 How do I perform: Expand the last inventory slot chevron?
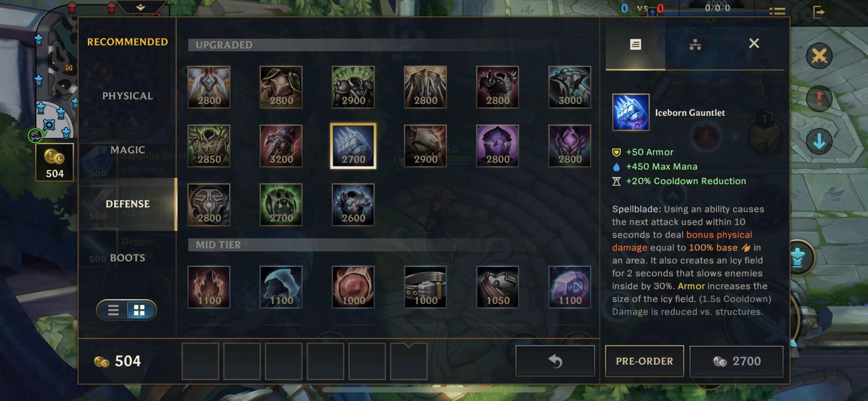click(409, 346)
